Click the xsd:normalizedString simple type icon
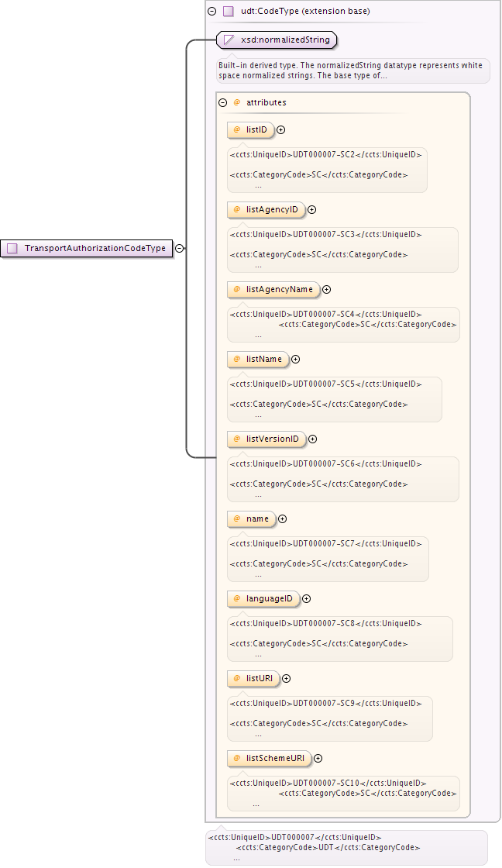The width and height of the screenshot is (502, 868). 229,40
